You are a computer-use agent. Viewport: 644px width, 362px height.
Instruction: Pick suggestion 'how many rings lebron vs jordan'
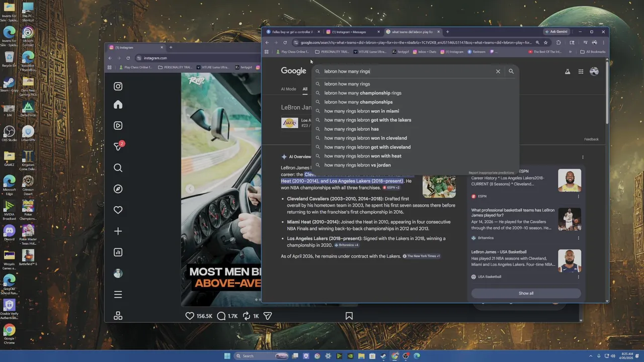click(x=415, y=165)
